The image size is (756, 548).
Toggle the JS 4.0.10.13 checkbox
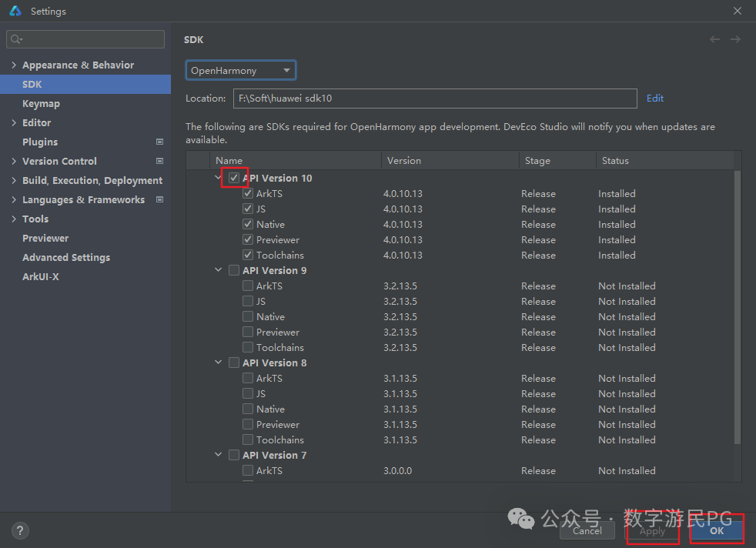[x=248, y=209]
